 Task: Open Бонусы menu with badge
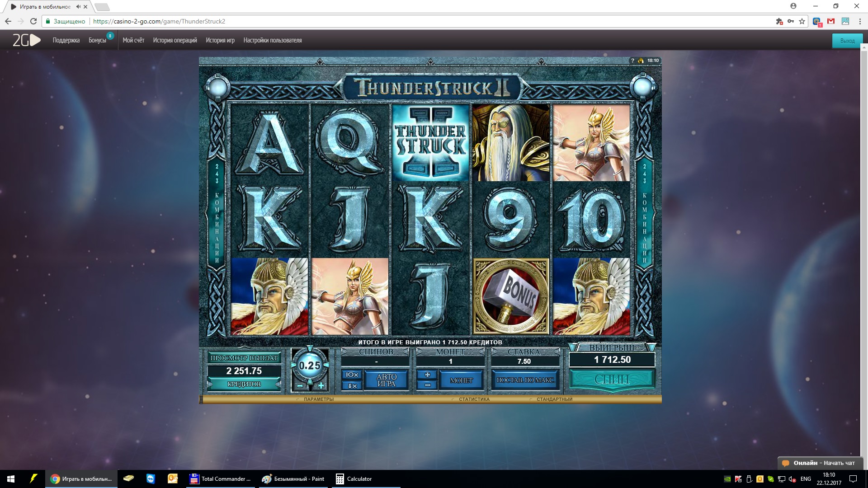click(98, 40)
